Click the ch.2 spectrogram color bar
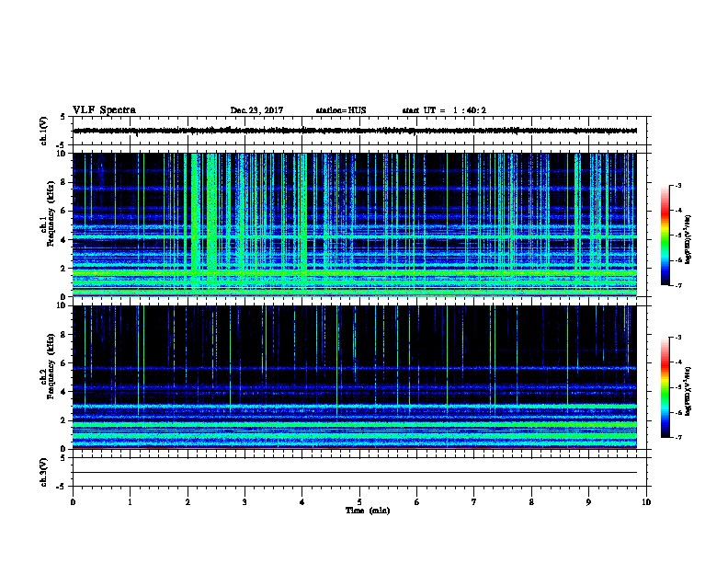728x563 pixels. tap(665, 387)
